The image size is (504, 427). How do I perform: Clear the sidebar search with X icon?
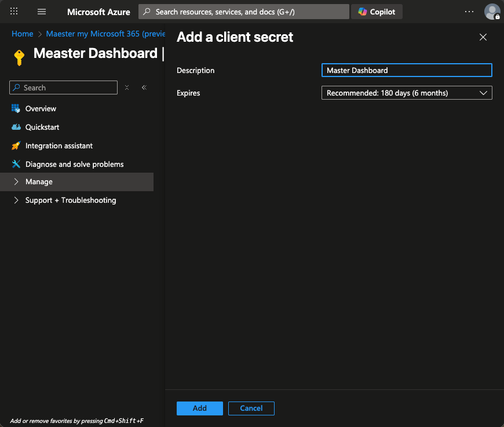(x=127, y=87)
